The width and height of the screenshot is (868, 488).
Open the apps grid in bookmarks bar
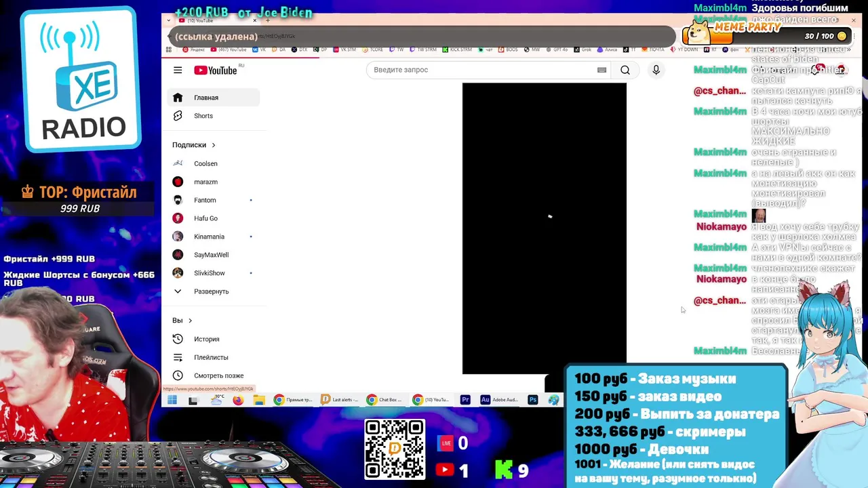click(169, 49)
